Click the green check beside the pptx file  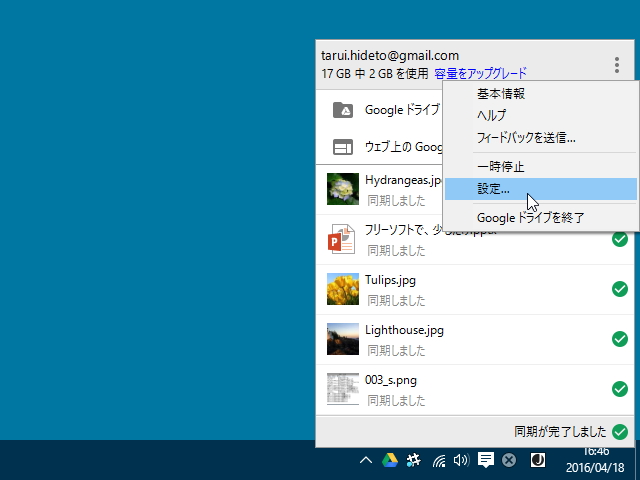(x=620, y=239)
